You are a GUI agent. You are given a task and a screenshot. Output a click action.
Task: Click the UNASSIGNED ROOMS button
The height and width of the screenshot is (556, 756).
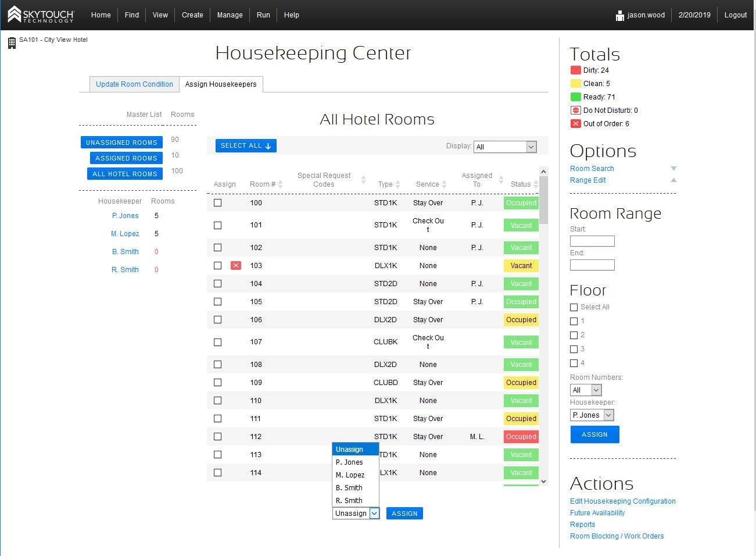[121, 142]
